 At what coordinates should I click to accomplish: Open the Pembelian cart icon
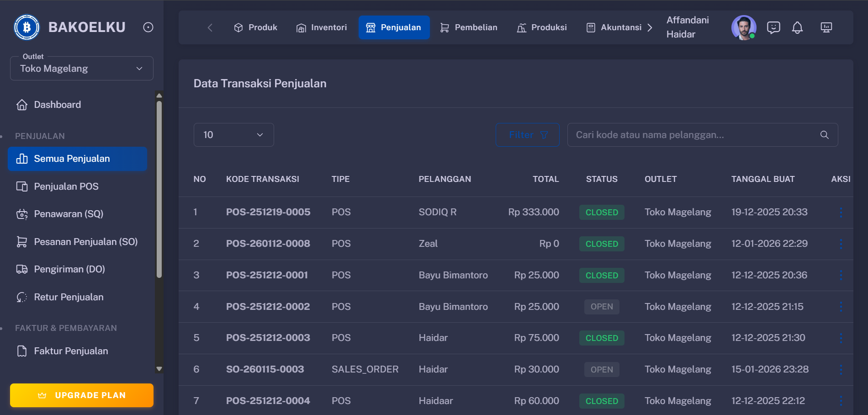444,27
